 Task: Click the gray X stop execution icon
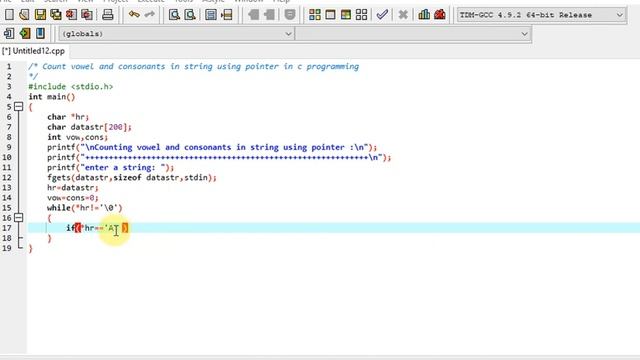click(x=403, y=15)
